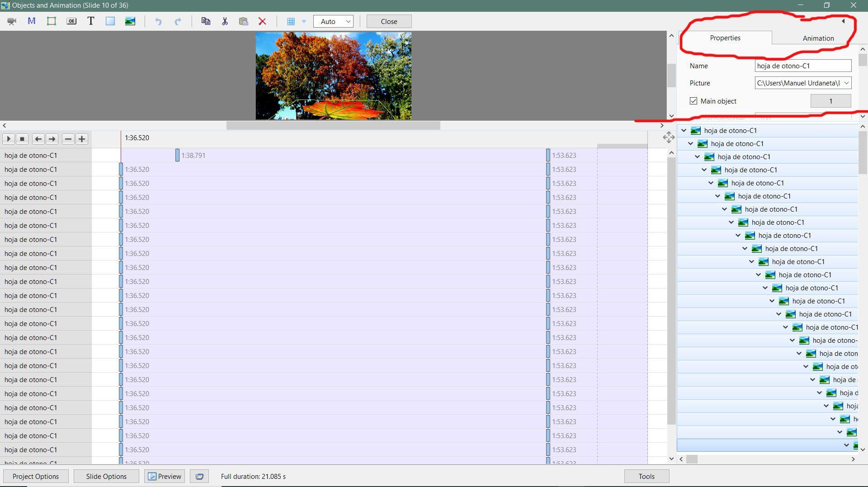Click the blue M mask tool icon
The image size is (868, 487).
coord(32,21)
